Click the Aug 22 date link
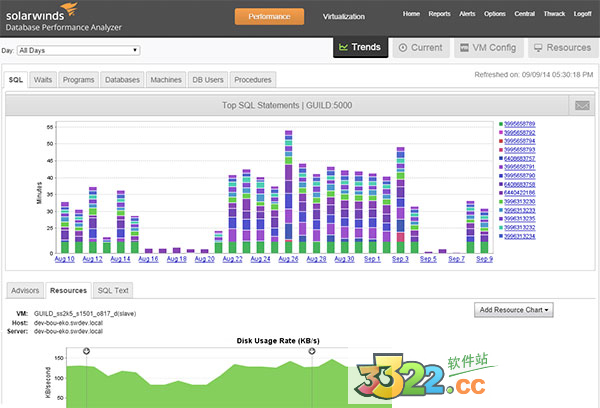 pos(233,259)
